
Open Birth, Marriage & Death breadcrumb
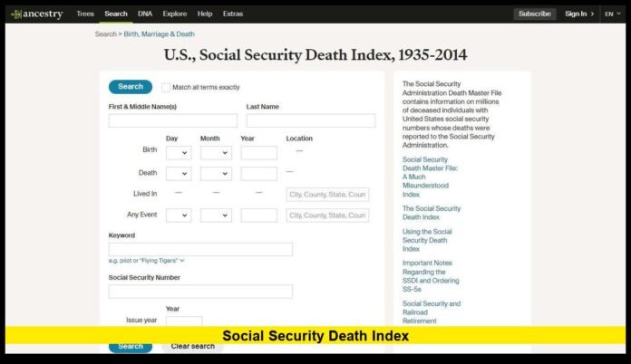(159, 34)
